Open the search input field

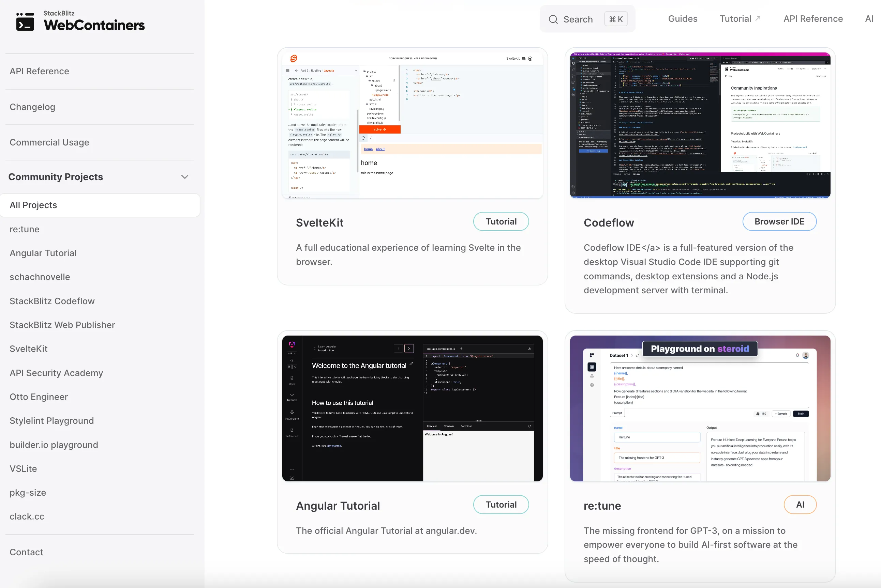[x=587, y=19]
